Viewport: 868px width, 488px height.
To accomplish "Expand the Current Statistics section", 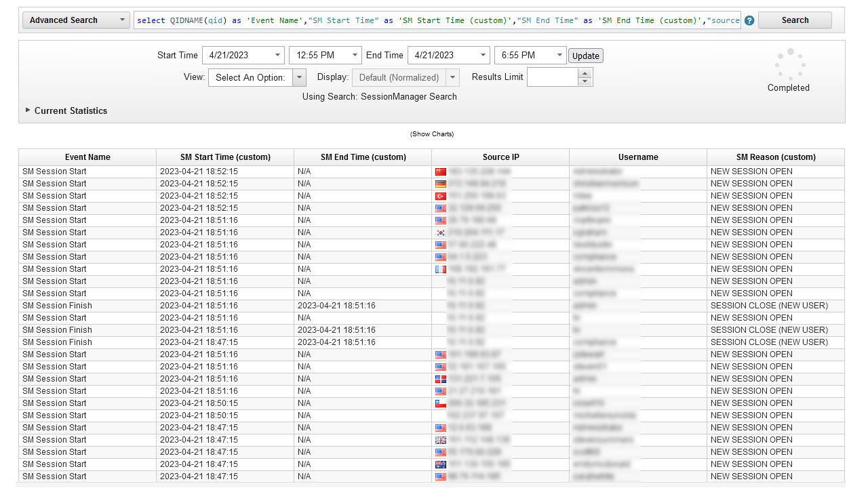I will pyautogui.click(x=28, y=110).
